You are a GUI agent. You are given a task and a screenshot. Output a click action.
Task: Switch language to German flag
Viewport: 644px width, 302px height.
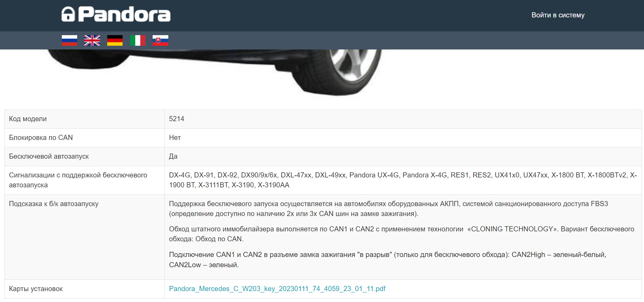115,40
